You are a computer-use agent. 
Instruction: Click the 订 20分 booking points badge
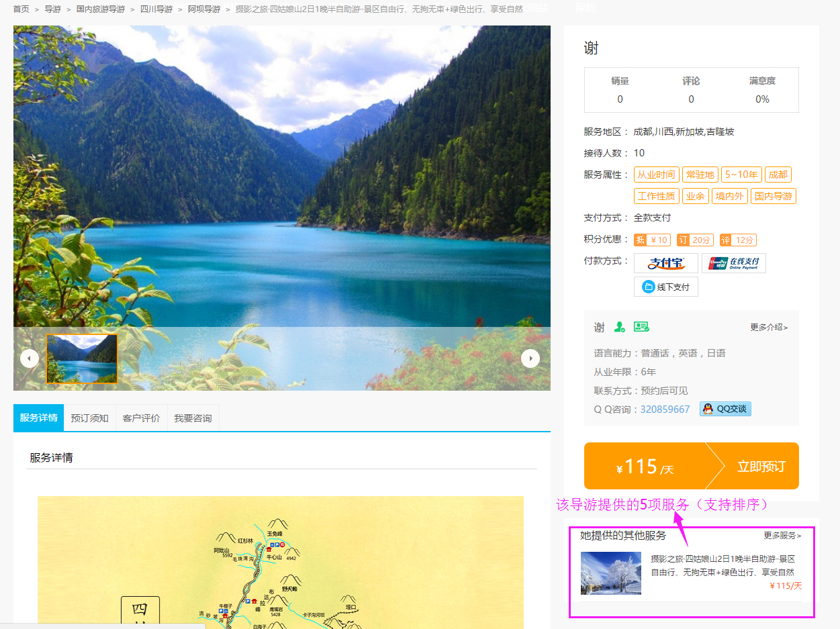pyautogui.click(x=694, y=240)
